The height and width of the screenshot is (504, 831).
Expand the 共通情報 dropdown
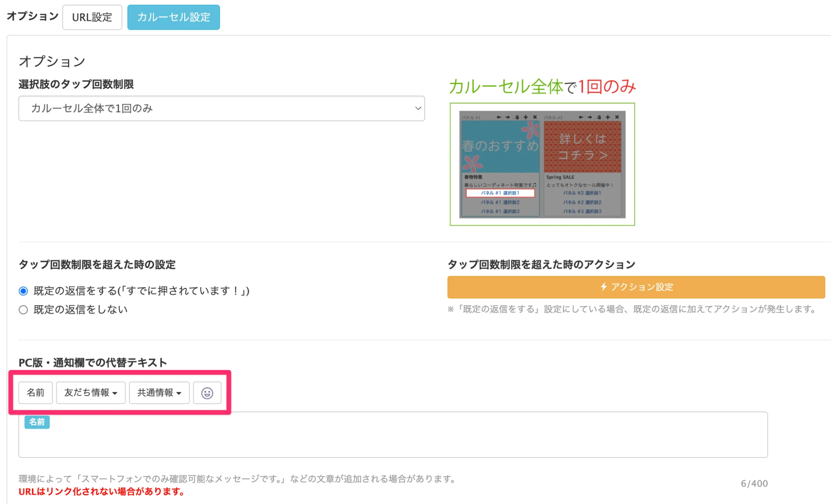159,393
